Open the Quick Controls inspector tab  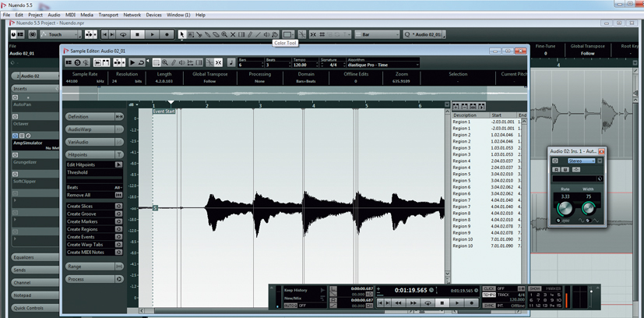(35, 308)
